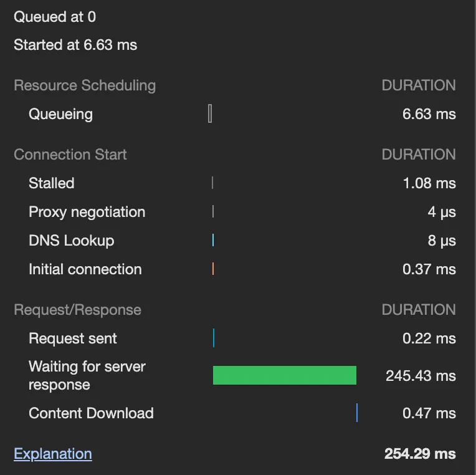
Task: Click the Queued at 0 text
Action: point(55,17)
